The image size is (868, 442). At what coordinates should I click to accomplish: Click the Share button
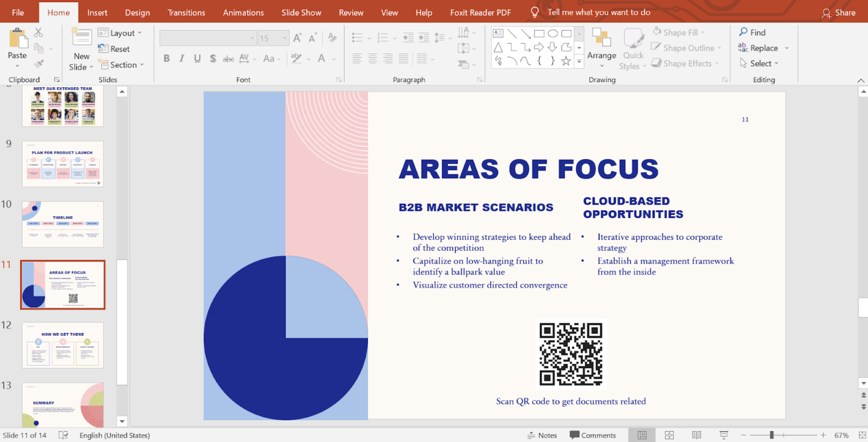point(839,13)
